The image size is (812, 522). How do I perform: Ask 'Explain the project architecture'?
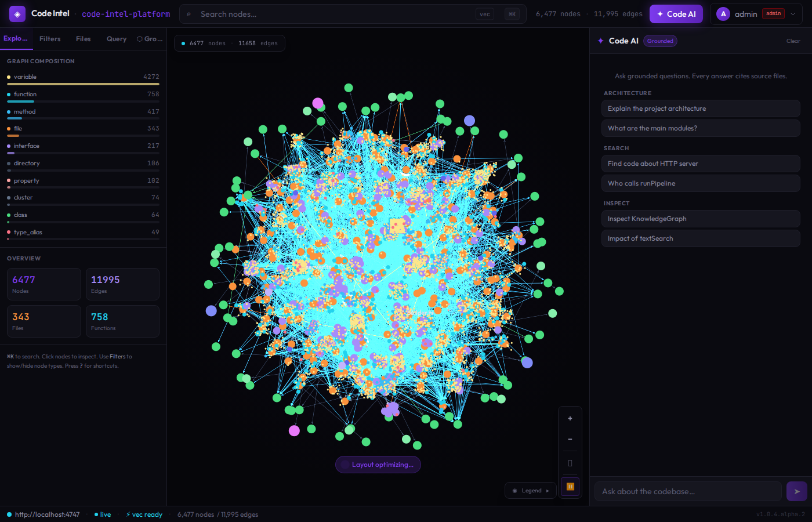(x=701, y=108)
